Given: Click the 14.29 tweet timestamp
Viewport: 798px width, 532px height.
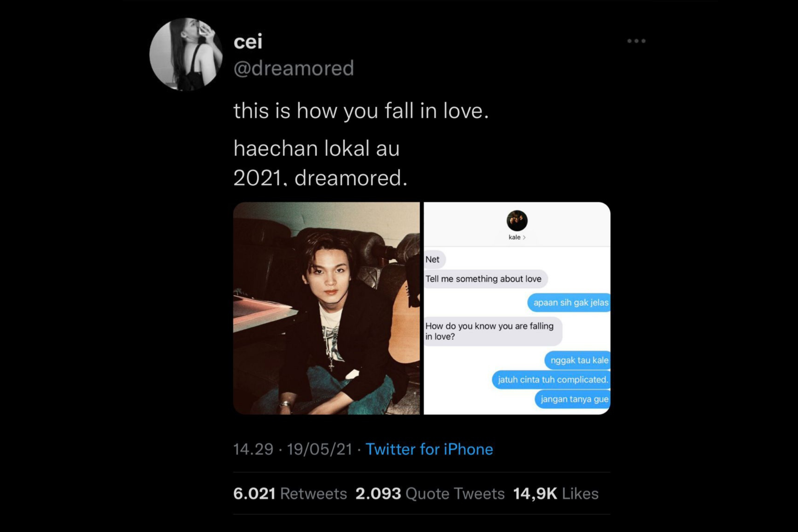Looking at the screenshot, I should tap(253, 449).
